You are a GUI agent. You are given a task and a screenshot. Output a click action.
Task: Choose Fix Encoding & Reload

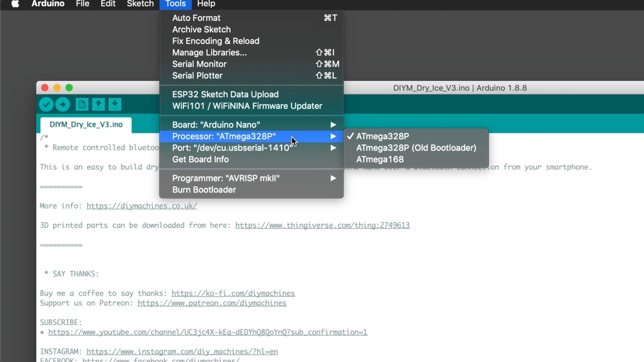tap(252, 41)
